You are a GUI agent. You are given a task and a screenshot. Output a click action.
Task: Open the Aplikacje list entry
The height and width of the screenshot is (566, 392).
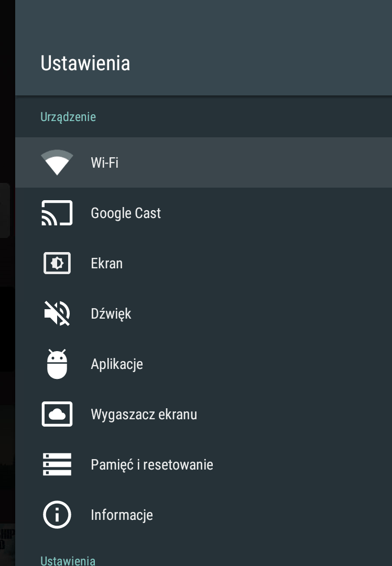coord(117,364)
